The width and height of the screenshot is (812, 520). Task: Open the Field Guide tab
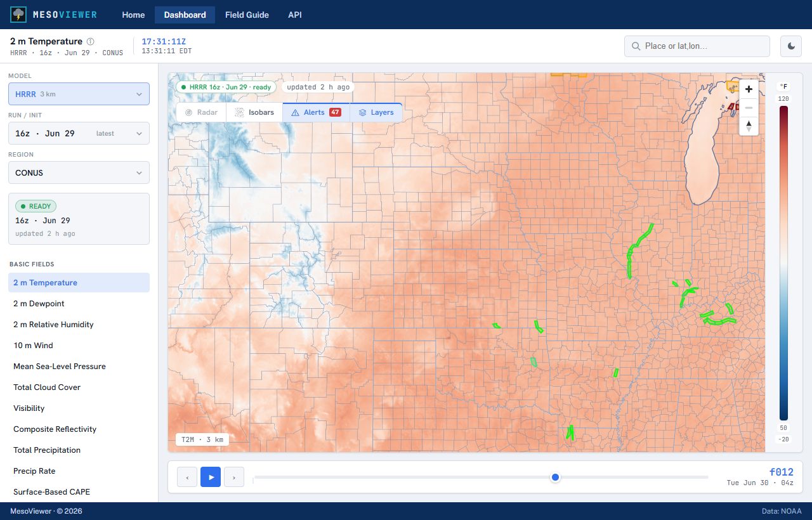[247, 15]
